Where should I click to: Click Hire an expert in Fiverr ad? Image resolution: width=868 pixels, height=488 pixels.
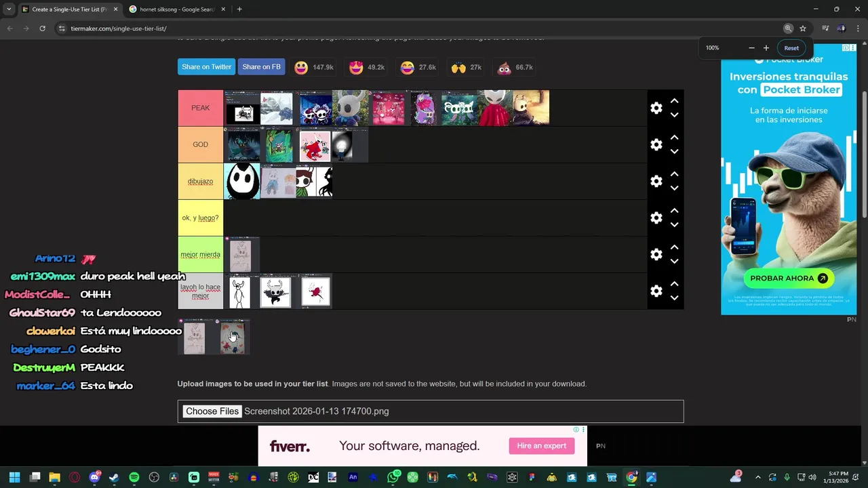click(x=541, y=445)
